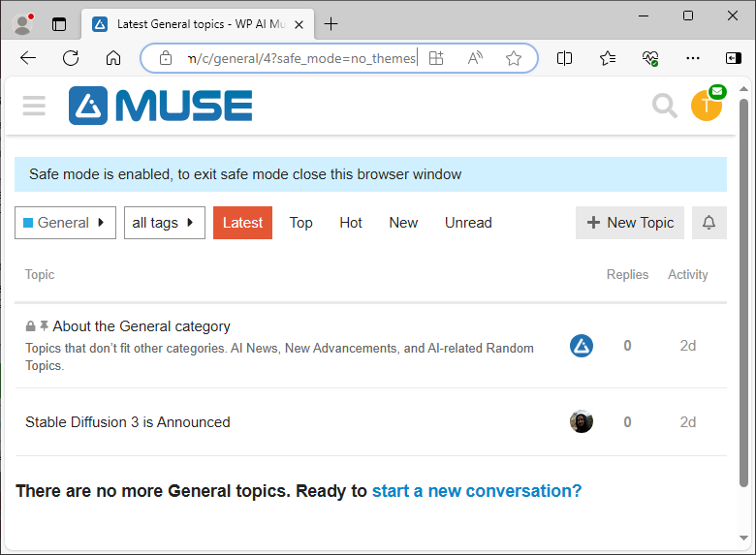The width and height of the screenshot is (756, 555).
Task: Click reply count of Stable Diffusion topic
Action: [627, 422]
